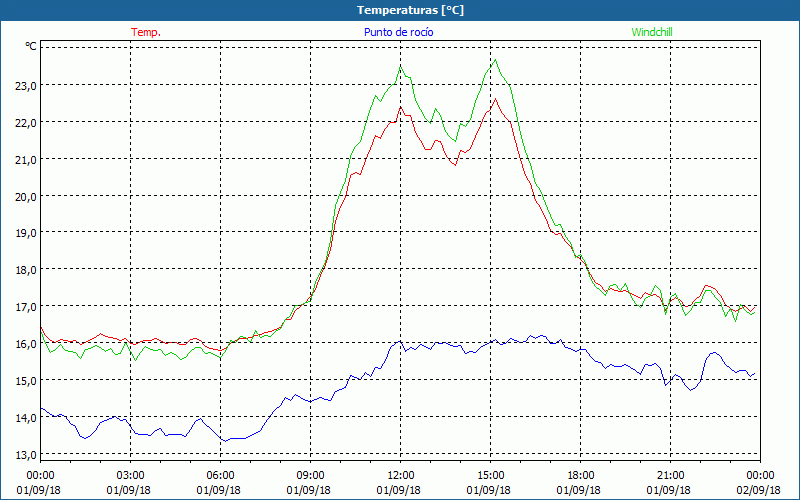Image resolution: width=800 pixels, height=500 pixels.
Task: Click the 09:00 time axis label
Action: [x=310, y=476]
